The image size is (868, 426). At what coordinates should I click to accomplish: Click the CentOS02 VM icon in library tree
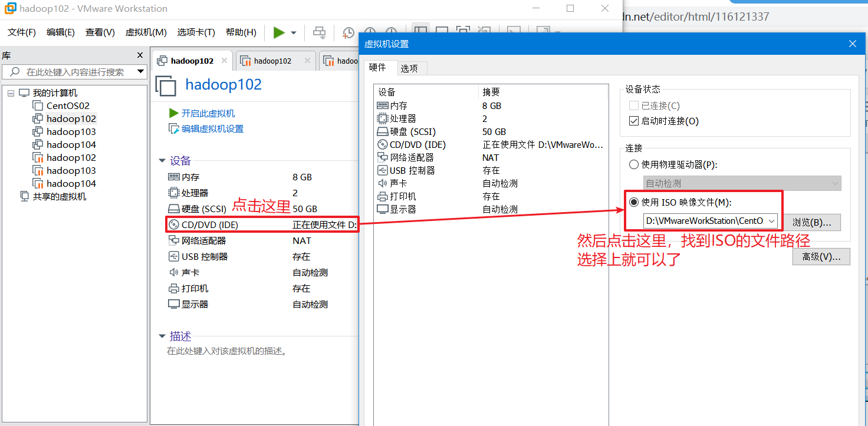pyautogui.click(x=38, y=105)
